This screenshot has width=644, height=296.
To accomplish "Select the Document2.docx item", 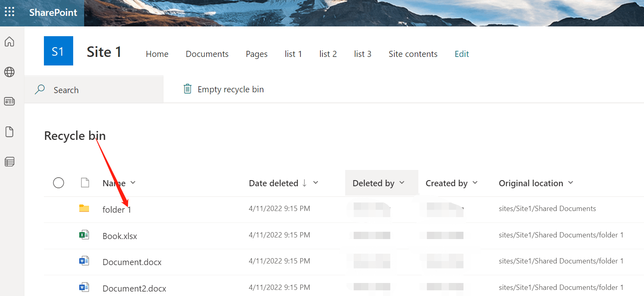I will coord(134,288).
